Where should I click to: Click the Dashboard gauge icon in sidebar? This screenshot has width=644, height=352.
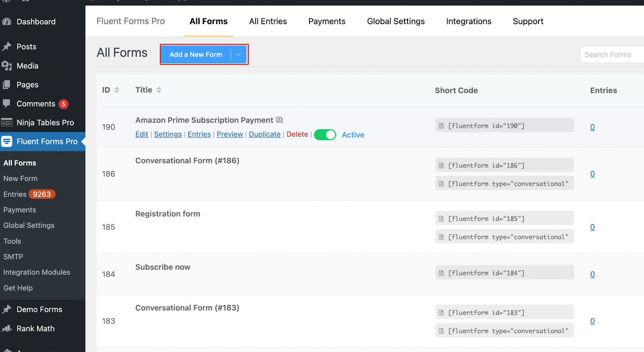pos(7,22)
